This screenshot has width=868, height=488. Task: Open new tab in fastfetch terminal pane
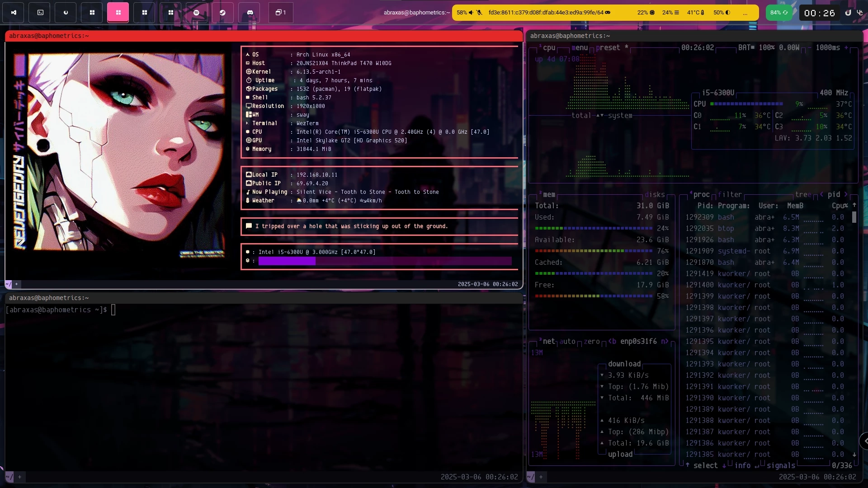(16, 284)
